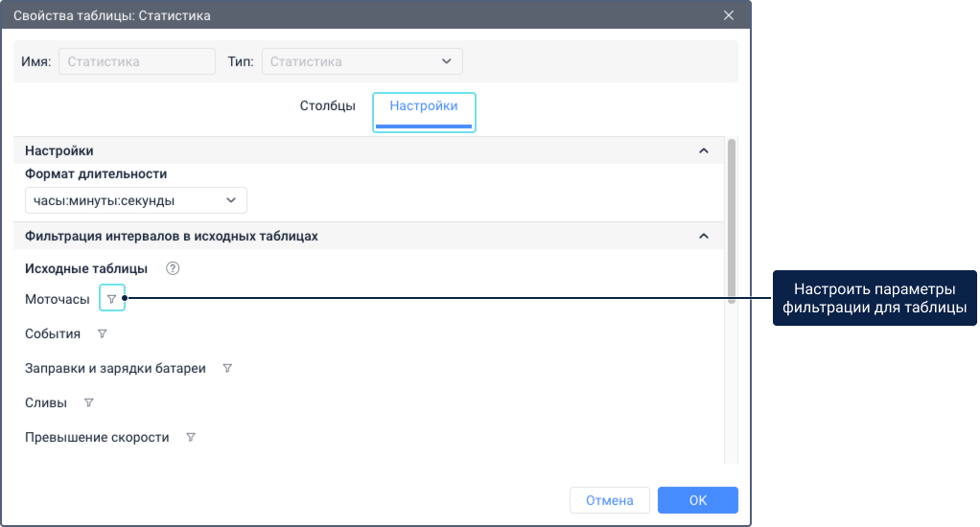Screen dimensions: 980x527
Task: Click the Моточасы table label
Action: (x=58, y=299)
